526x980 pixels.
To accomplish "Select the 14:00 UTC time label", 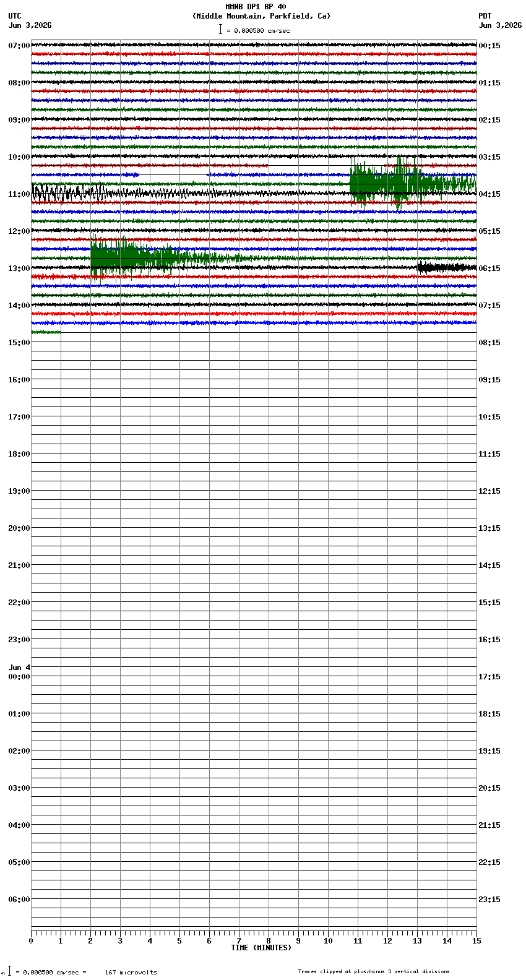I will 19,306.
